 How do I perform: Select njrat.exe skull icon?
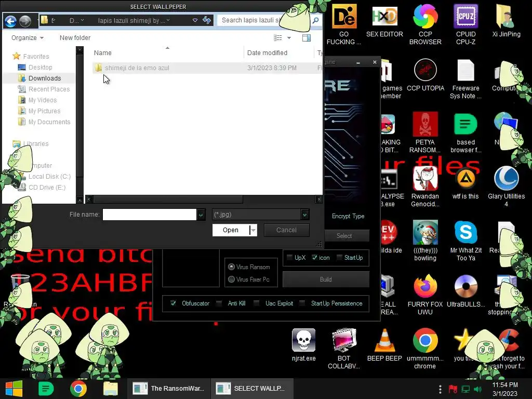pos(303,345)
